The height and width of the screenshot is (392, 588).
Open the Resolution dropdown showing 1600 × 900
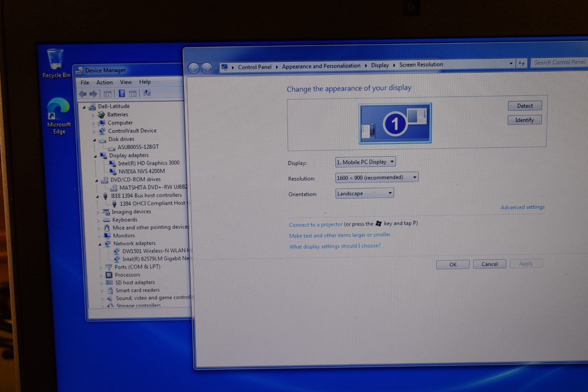(x=377, y=177)
